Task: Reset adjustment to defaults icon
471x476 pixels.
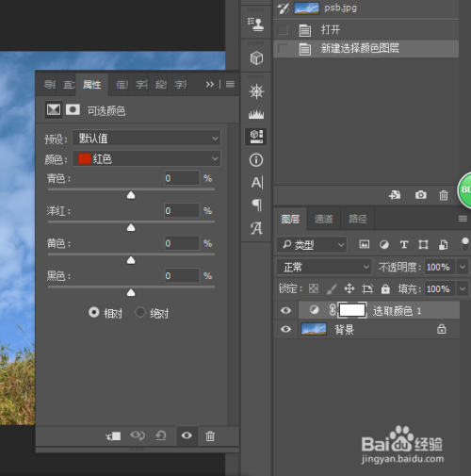Action: tap(161, 435)
